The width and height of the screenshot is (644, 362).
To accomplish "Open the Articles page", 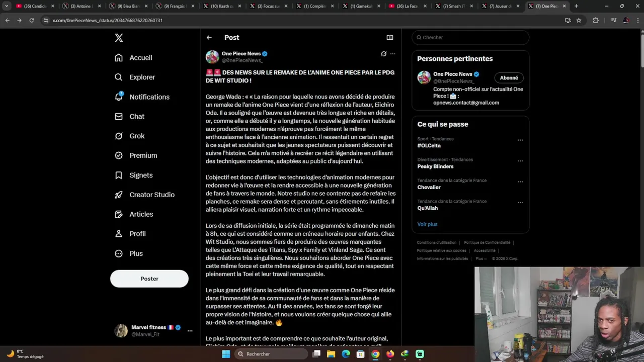I will (134, 215).
